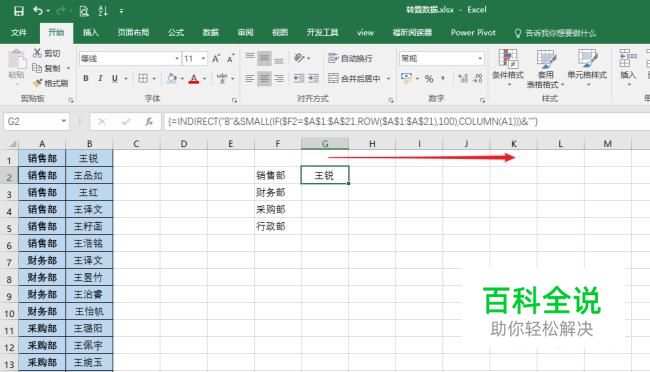This screenshot has width=650, height=372.
Task: Open the Name Box dropdown arrow
Action: 63,121
